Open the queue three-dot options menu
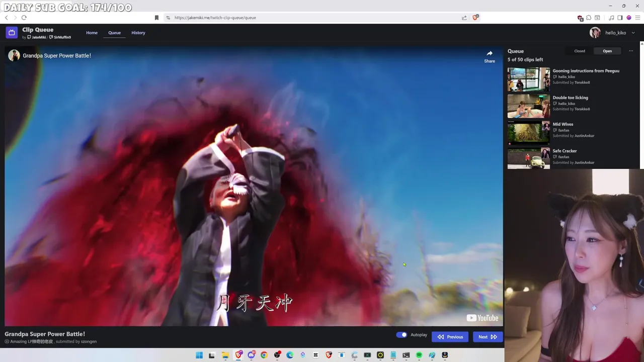Screen dimensions: 644x362 (631, 51)
